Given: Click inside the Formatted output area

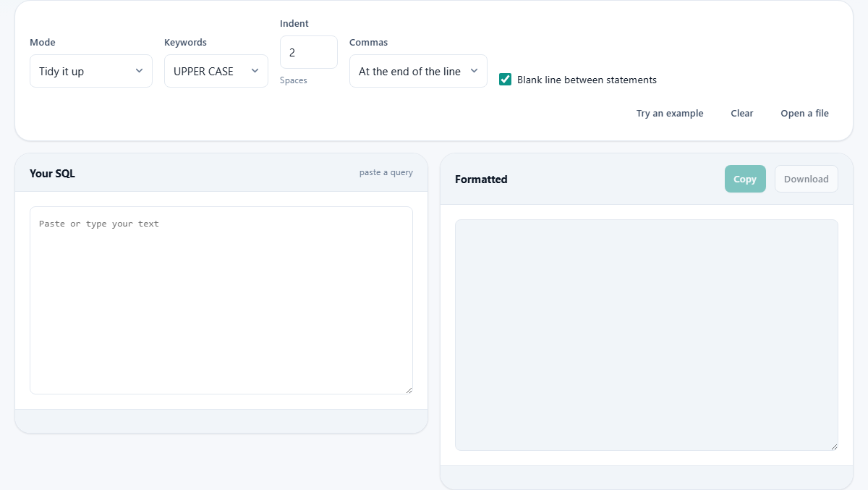Looking at the screenshot, I should tap(647, 335).
